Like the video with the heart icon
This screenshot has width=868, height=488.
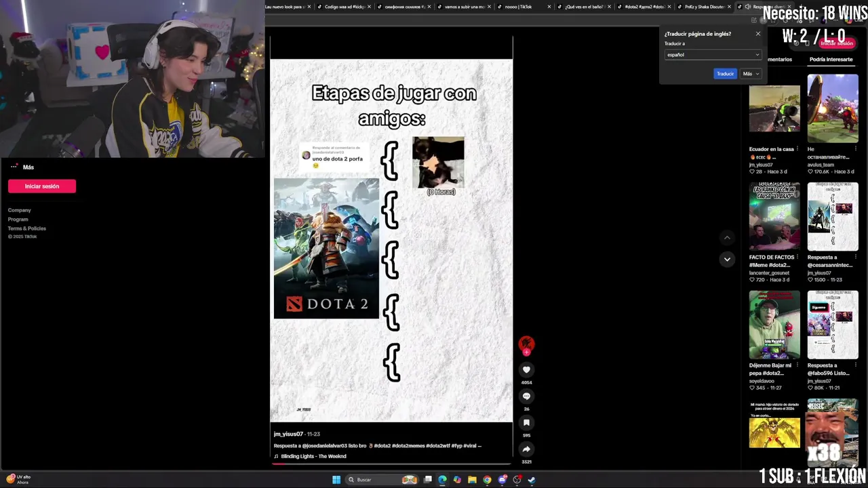click(x=526, y=369)
